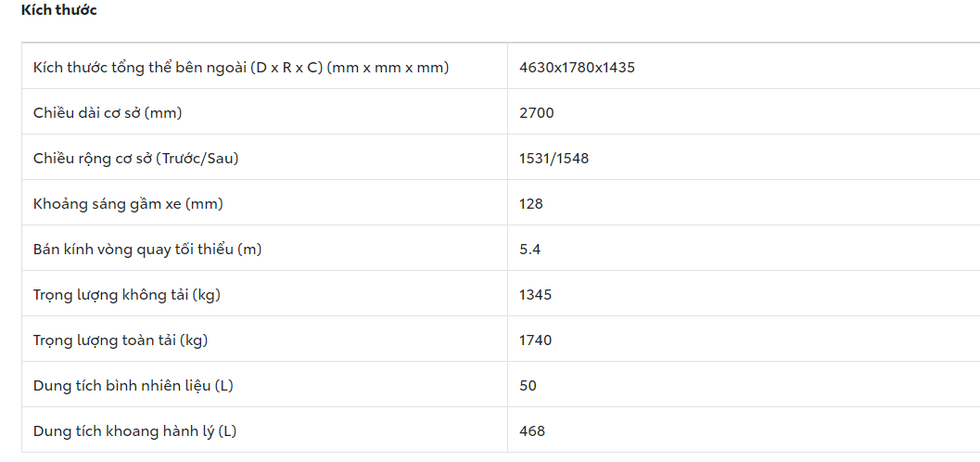Screen dimensions: 980x462
Task: Select the 50 fuel tank capacity value
Action: click(x=528, y=386)
